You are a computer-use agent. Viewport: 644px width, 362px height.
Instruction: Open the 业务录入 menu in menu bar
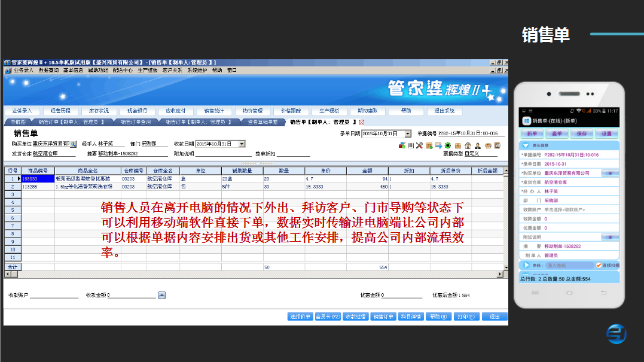23,70
